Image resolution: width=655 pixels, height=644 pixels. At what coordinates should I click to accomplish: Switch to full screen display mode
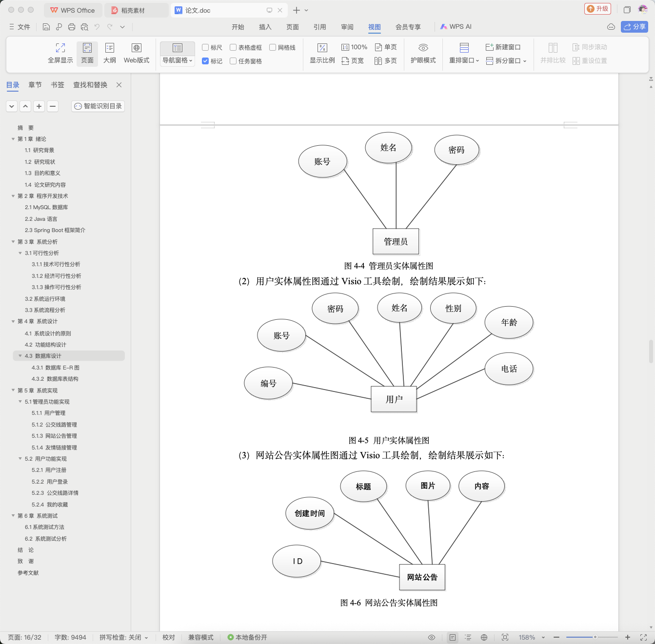tap(60, 54)
